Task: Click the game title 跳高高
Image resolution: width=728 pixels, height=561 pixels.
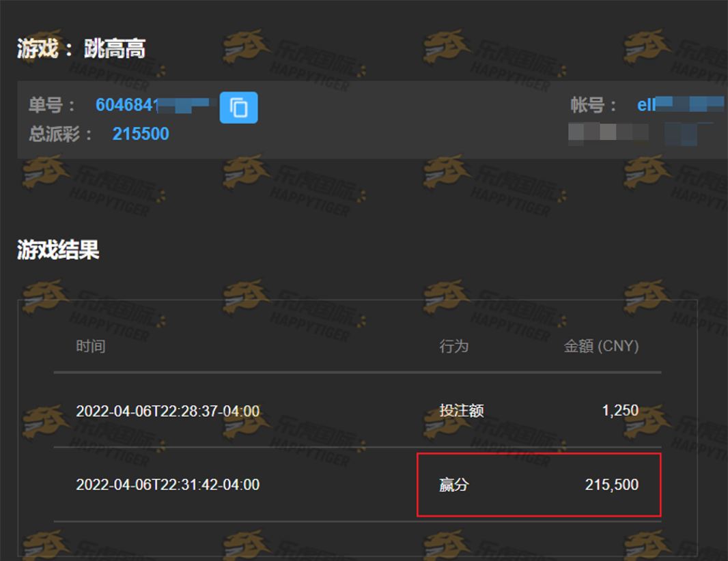Action: click(x=115, y=48)
